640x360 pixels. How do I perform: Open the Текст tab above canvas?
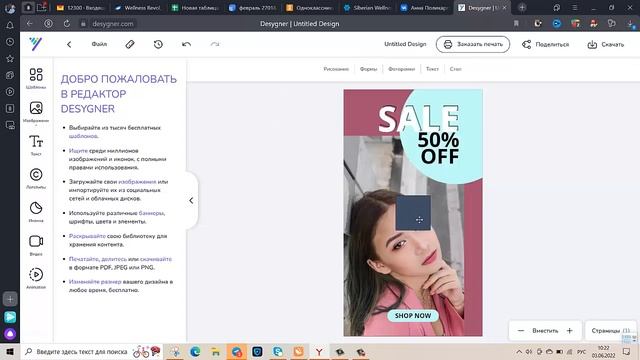pyautogui.click(x=432, y=69)
